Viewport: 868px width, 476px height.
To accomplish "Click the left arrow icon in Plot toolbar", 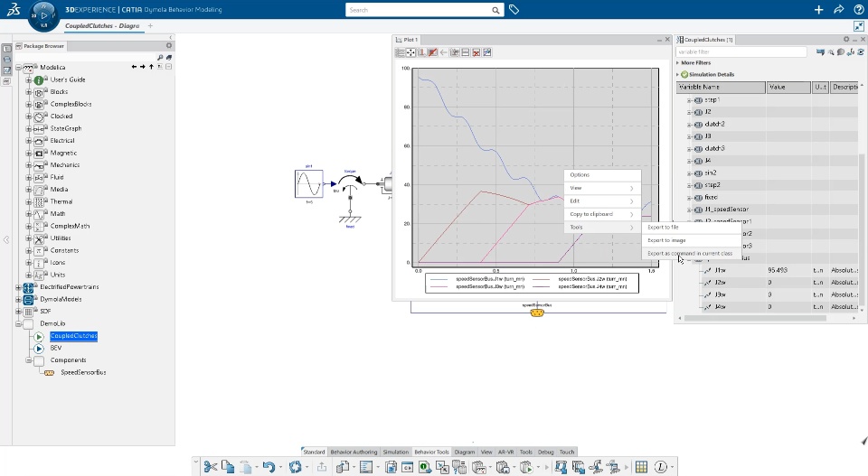I will point(443,52).
